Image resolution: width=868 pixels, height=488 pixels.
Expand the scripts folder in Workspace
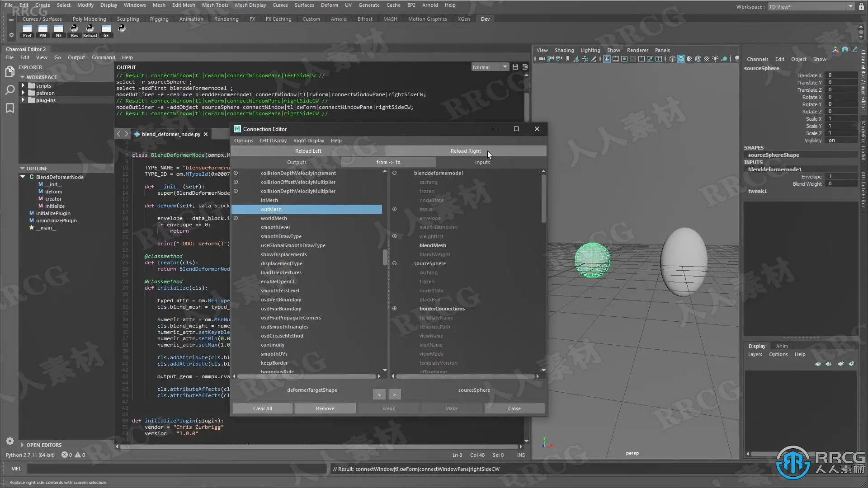tap(23, 85)
